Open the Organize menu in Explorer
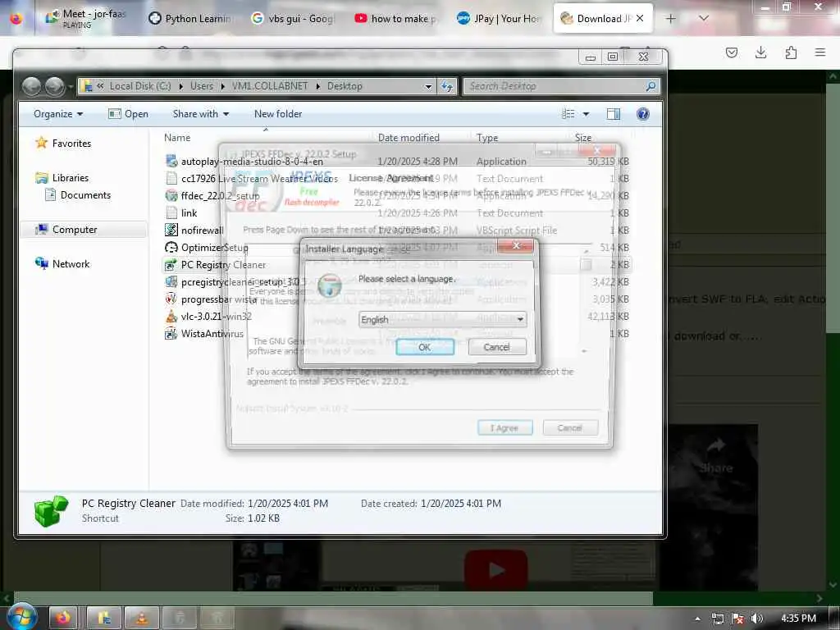This screenshot has height=630, width=840. coord(58,113)
